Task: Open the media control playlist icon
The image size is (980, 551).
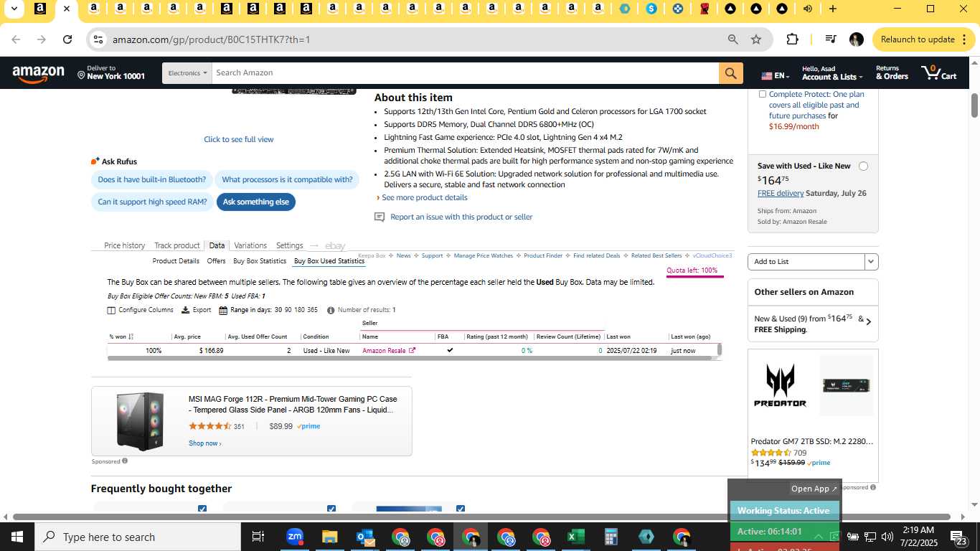Action: click(831, 39)
